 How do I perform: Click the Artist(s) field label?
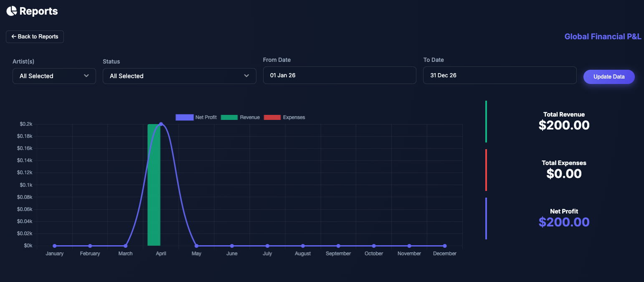(x=23, y=61)
